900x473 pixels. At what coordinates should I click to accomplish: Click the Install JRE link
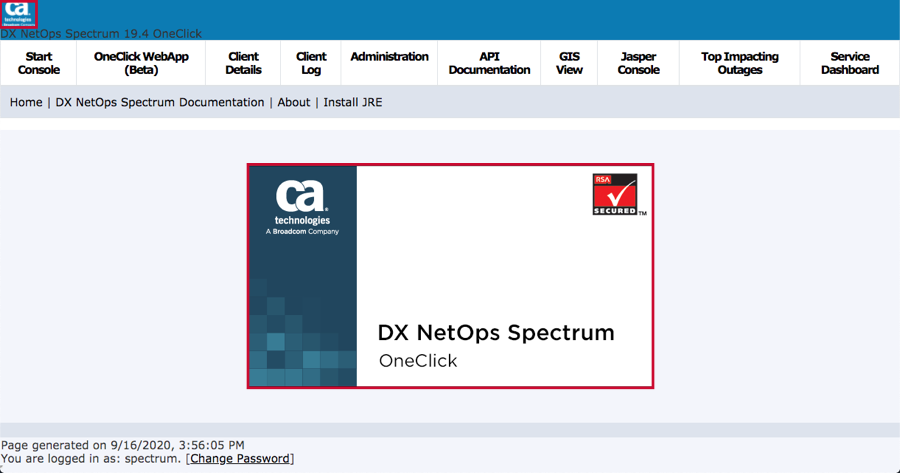click(352, 102)
